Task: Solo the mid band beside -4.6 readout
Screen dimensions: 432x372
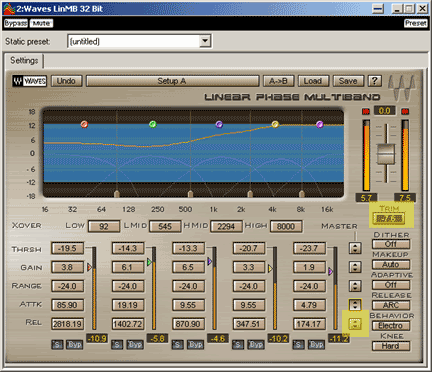Action: coord(178,344)
